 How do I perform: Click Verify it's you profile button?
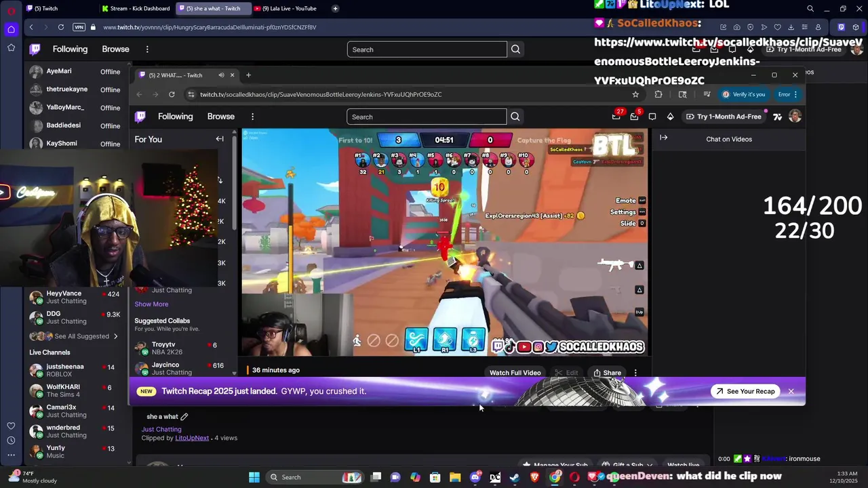pyautogui.click(x=745, y=94)
